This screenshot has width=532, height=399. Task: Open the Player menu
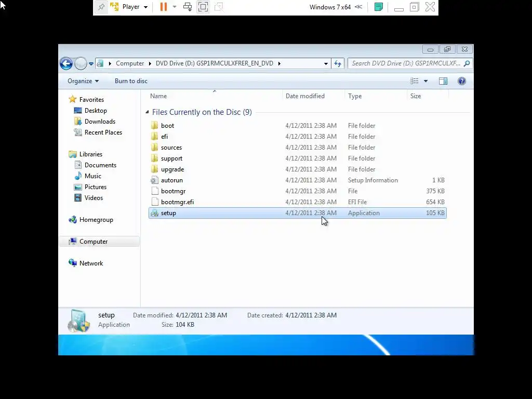pyautogui.click(x=135, y=7)
